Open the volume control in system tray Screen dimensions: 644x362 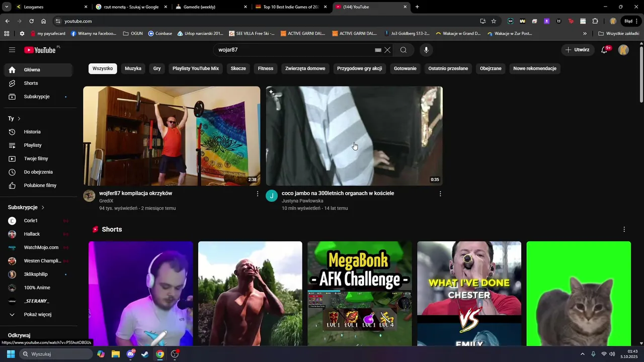(x=612, y=354)
